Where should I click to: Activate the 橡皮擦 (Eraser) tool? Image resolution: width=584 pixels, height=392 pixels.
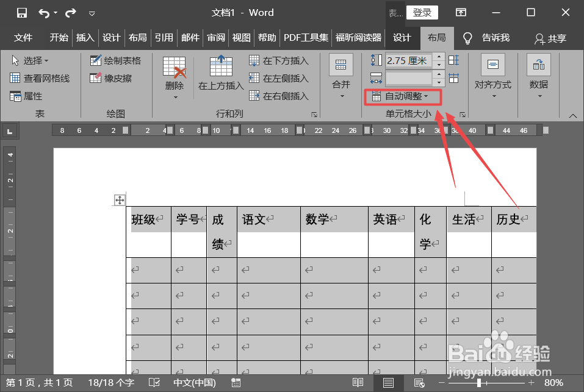111,78
